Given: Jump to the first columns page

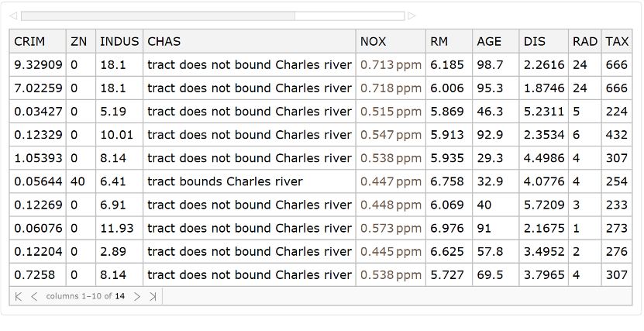Looking at the screenshot, I should point(19,296).
